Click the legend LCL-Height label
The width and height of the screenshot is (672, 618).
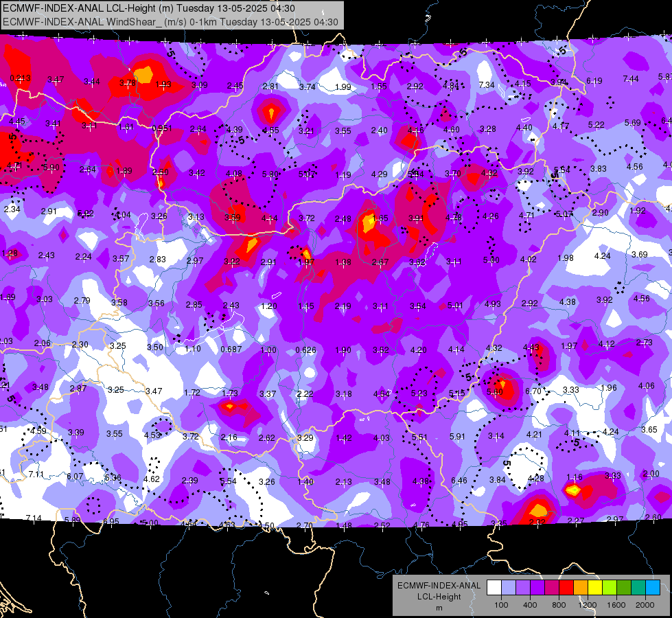[439, 597]
